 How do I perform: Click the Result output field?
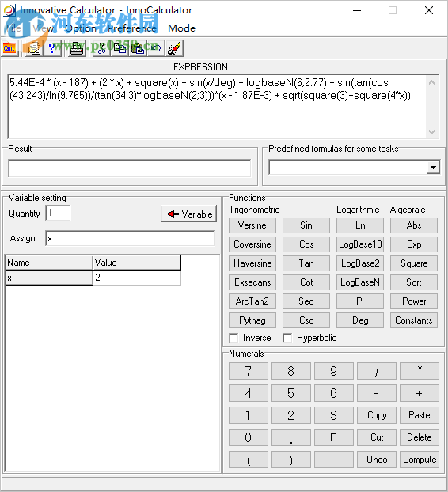click(130, 168)
